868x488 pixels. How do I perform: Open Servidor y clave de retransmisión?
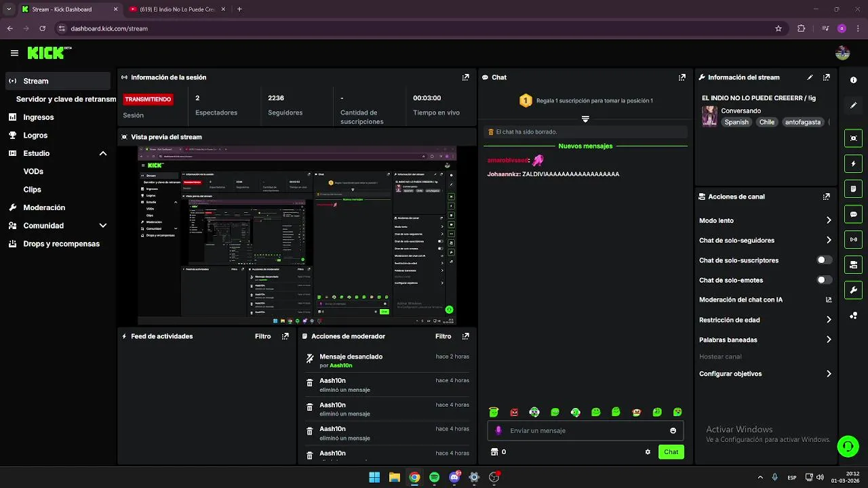click(x=66, y=99)
